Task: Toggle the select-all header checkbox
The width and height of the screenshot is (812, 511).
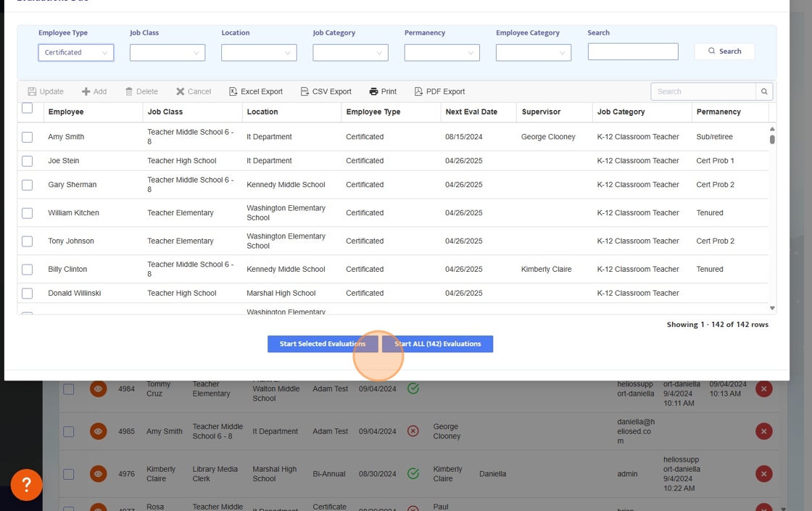Action: (28, 108)
